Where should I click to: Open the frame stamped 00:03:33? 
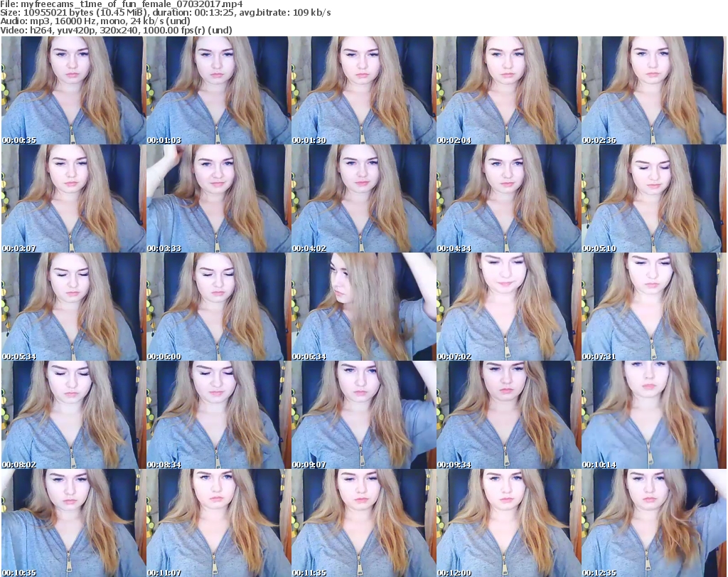click(219, 198)
